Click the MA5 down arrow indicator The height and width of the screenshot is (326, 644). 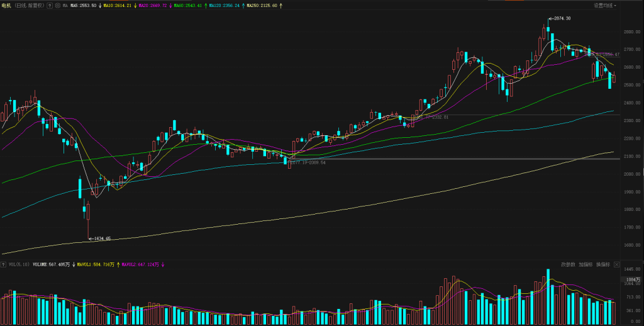coord(99,6)
